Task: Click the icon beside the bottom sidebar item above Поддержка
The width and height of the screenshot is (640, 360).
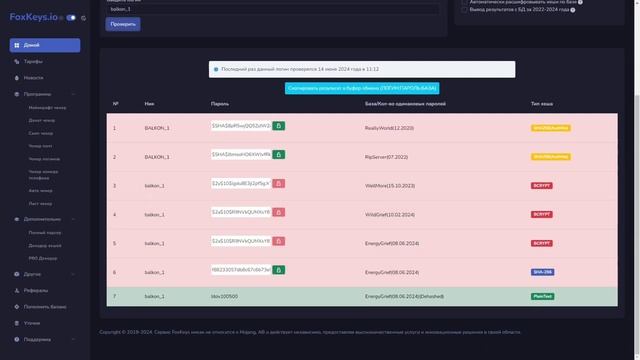Action: 17,323
